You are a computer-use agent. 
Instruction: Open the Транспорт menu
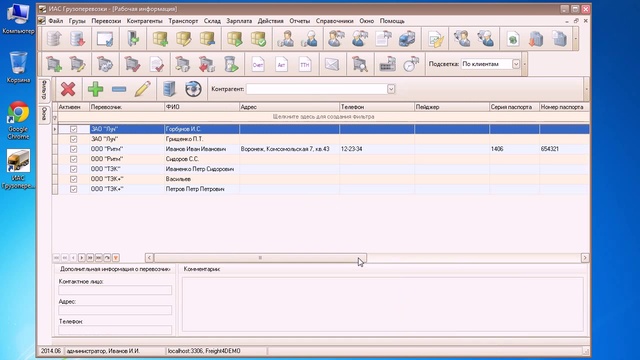(183, 21)
